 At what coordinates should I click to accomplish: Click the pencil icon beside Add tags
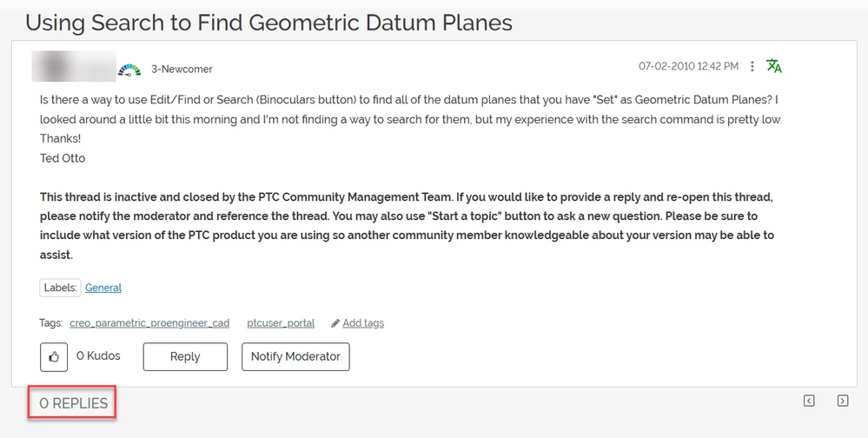335,323
